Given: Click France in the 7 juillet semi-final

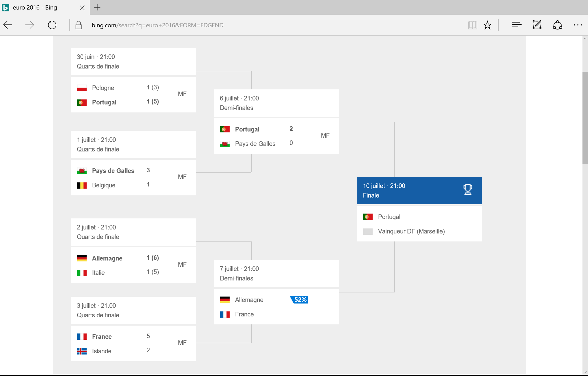Looking at the screenshot, I should (x=244, y=314).
